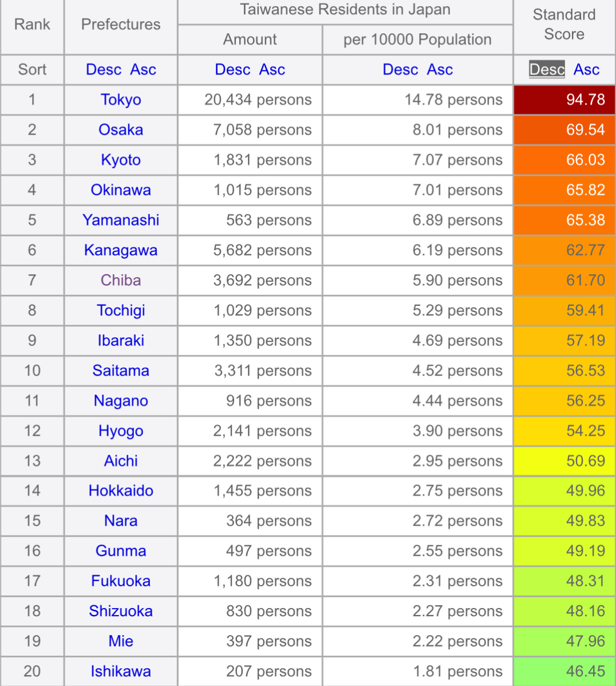Select the '2.31 persons' cell
Image resolution: width=616 pixels, height=686 pixels.
click(x=418, y=581)
